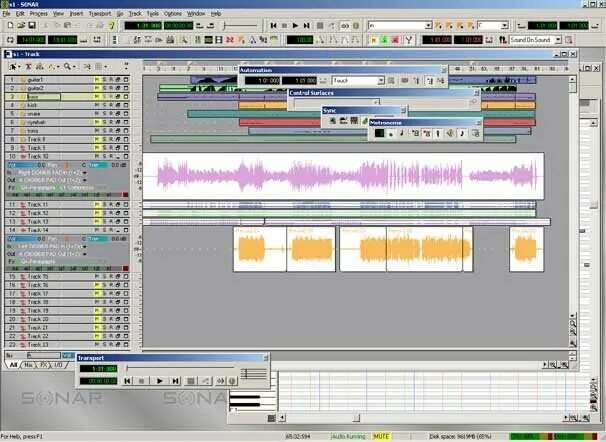Switch to the I/O tab in track pane
The image size is (606, 442).
[58, 365]
